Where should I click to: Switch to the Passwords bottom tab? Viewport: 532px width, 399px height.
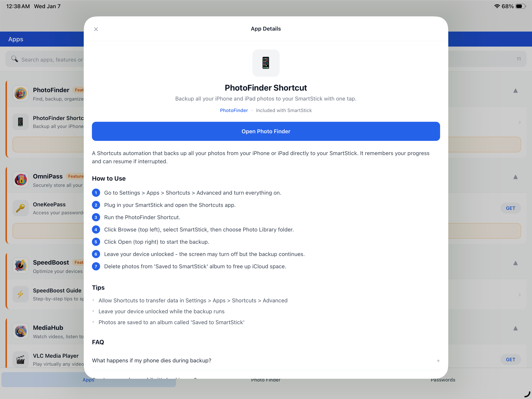pos(443,380)
